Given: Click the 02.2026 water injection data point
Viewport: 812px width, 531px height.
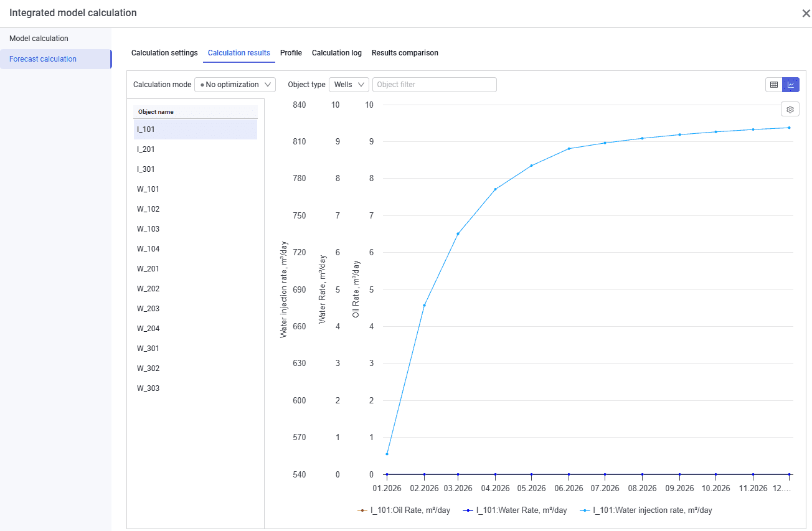Looking at the screenshot, I should [424, 305].
